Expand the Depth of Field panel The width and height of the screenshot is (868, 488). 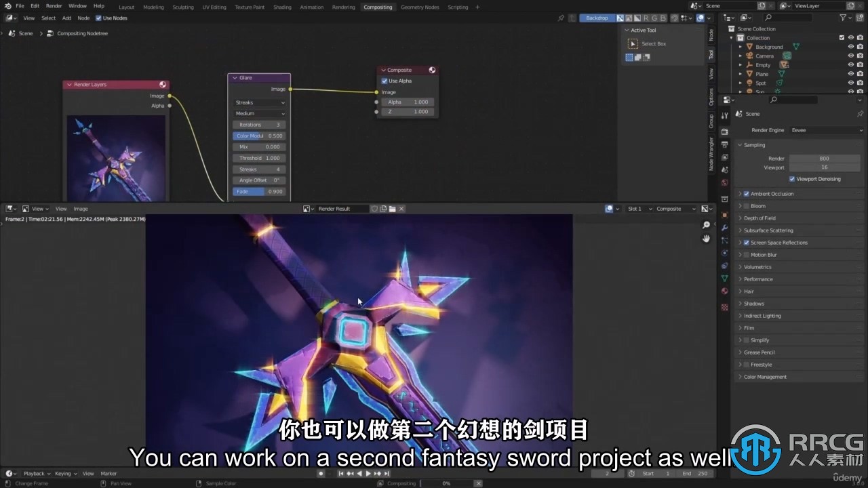point(759,218)
